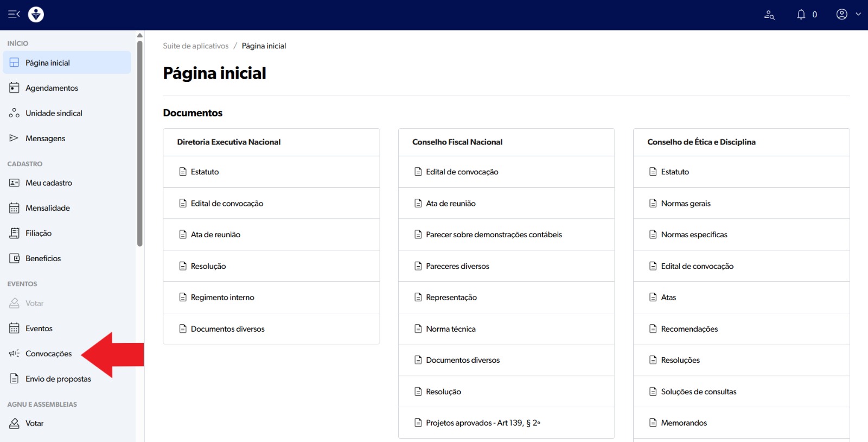Open Estatuto under Diretoria Executiva Nacional
This screenshot has height=442, width=868.
(x=205, y=172)
